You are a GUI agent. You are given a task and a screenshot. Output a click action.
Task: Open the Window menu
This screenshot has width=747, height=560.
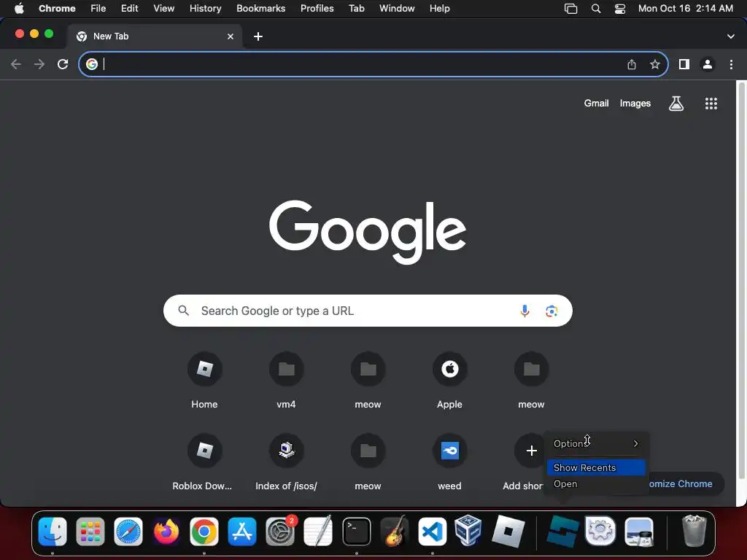[397, 9]
